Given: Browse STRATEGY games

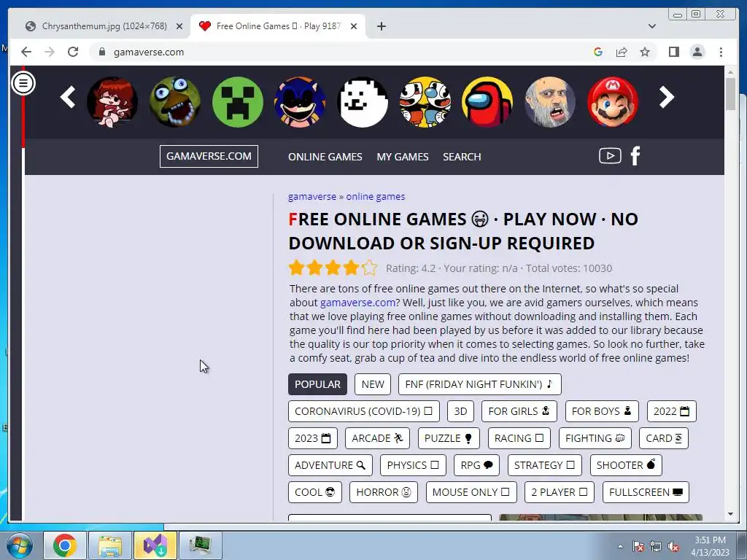Looking at the screenshot, I should (545, 465).
